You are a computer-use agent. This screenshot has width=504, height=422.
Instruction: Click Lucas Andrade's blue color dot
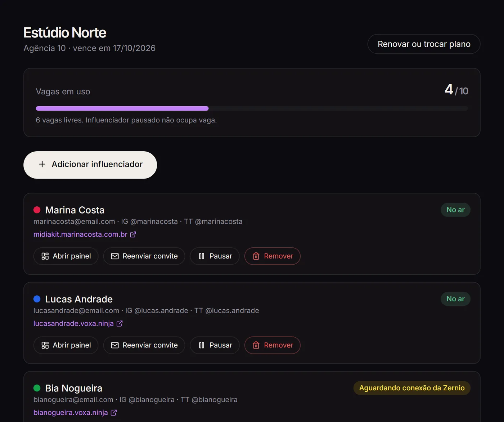point(37,299)
